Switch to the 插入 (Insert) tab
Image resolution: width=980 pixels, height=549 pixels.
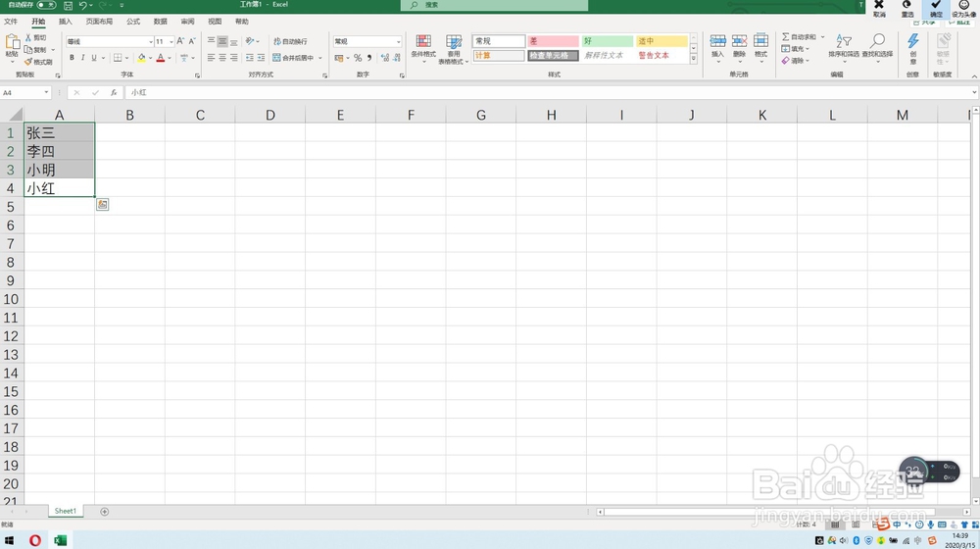pos(65,22)
